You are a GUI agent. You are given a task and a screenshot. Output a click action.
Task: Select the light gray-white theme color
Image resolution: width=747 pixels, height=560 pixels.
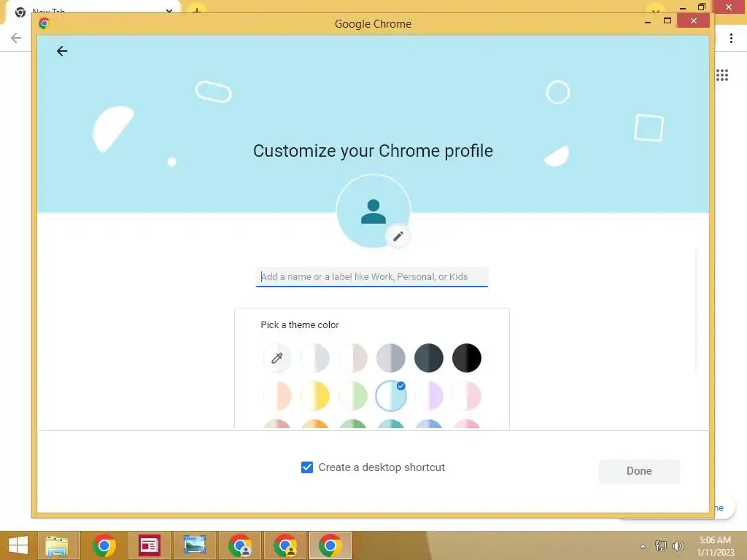(x=315, y=357)
